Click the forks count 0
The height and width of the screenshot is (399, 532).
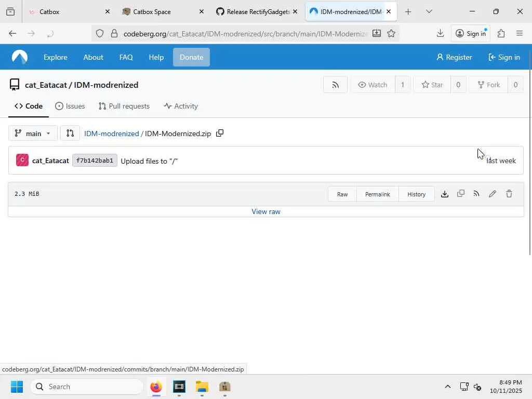[515, 85]
